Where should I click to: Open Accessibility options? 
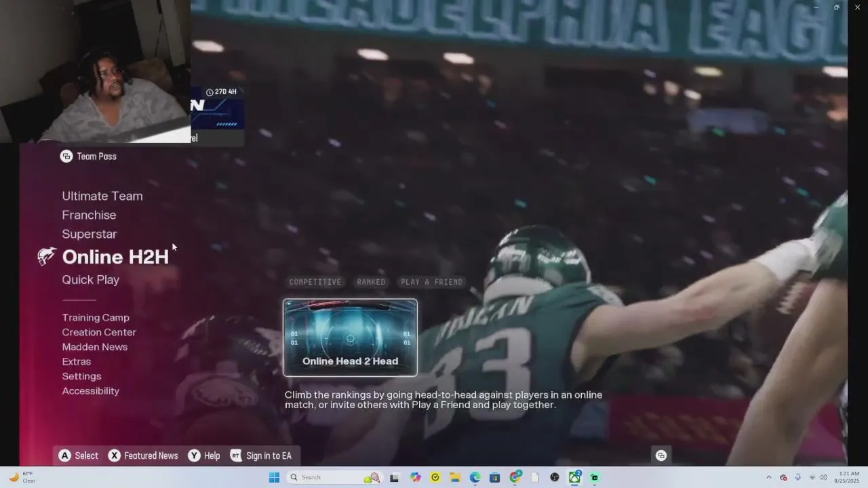tap(90, 391)
